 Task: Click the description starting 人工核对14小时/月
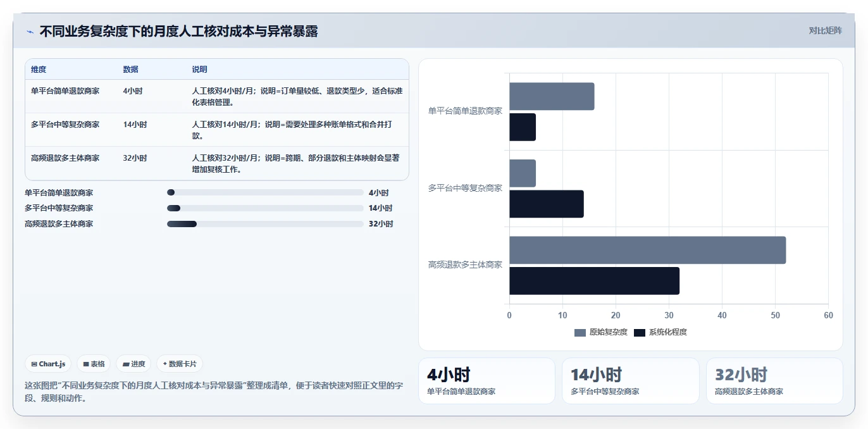coord(292,130)
